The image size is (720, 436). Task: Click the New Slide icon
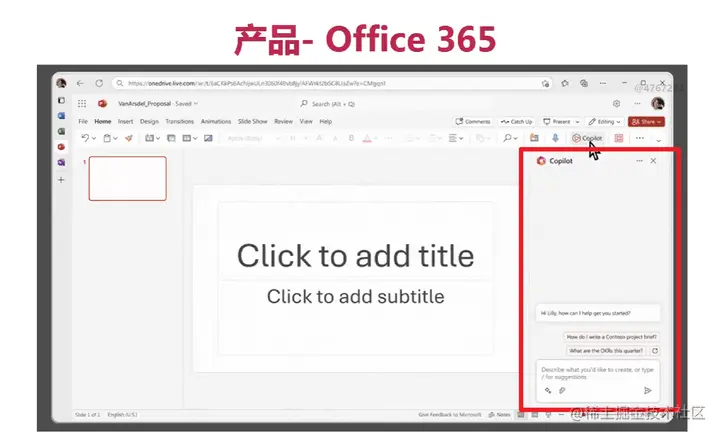149,138
